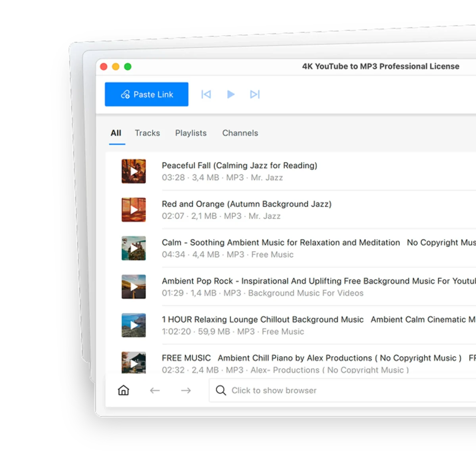Navigate forward with the right arrow
This screenshot has width=476, height=476.
186,390
